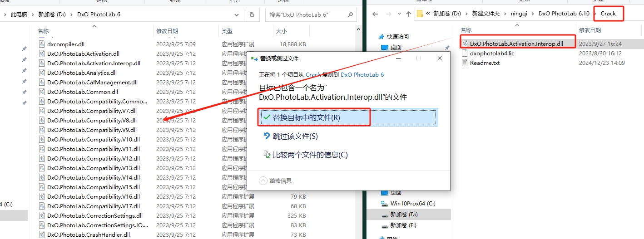Click the dxophotolab4.lic file icon in Crack window
The width and height of the screenshot is (644, 239).
pyautogui.click(x=465, y=54)
